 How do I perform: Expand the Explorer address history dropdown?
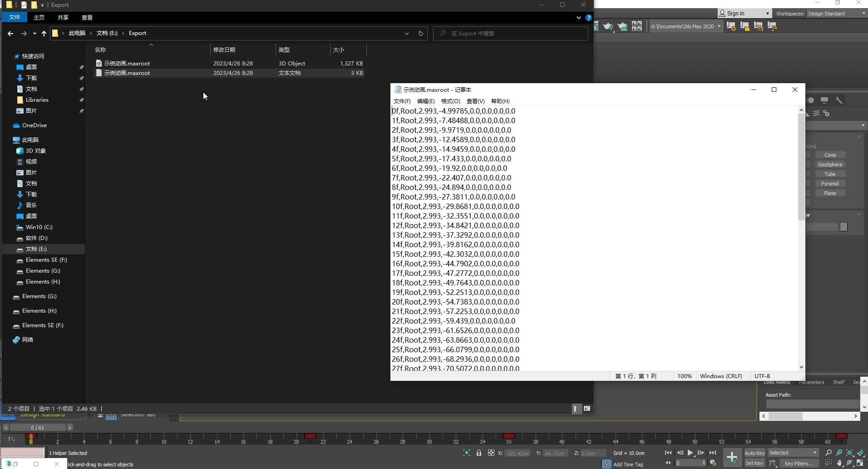click(407, 33)
